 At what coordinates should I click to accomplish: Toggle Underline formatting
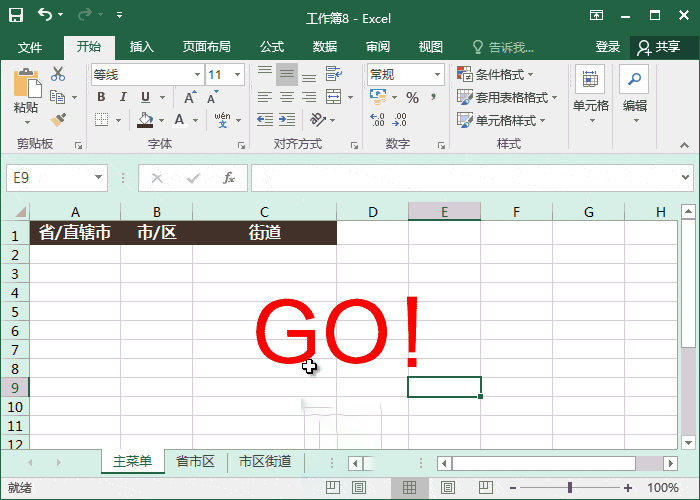point(145,97)
